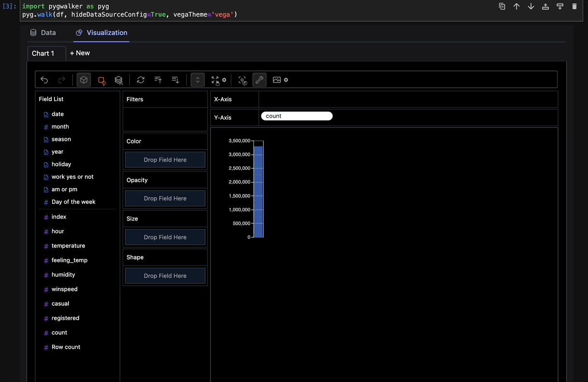Click the Color Drop Field Here box
Screen dimensions: 588x382
tap(165, 160)
